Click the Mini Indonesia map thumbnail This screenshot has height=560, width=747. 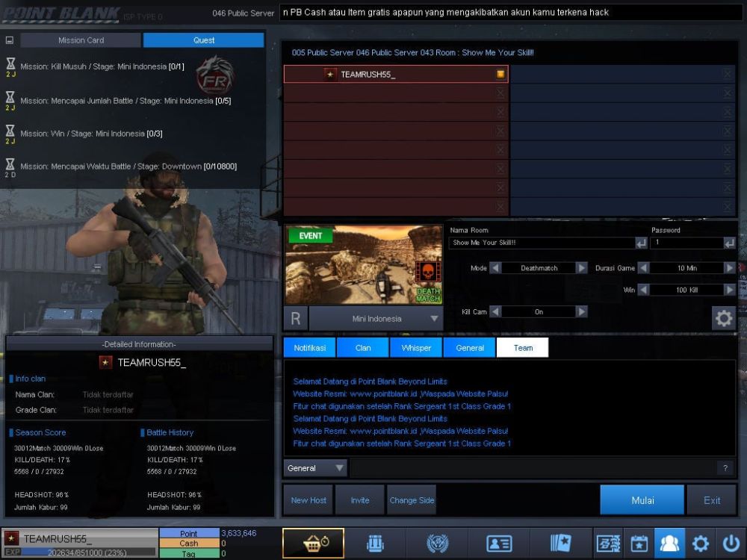click(x=364, y=265)
